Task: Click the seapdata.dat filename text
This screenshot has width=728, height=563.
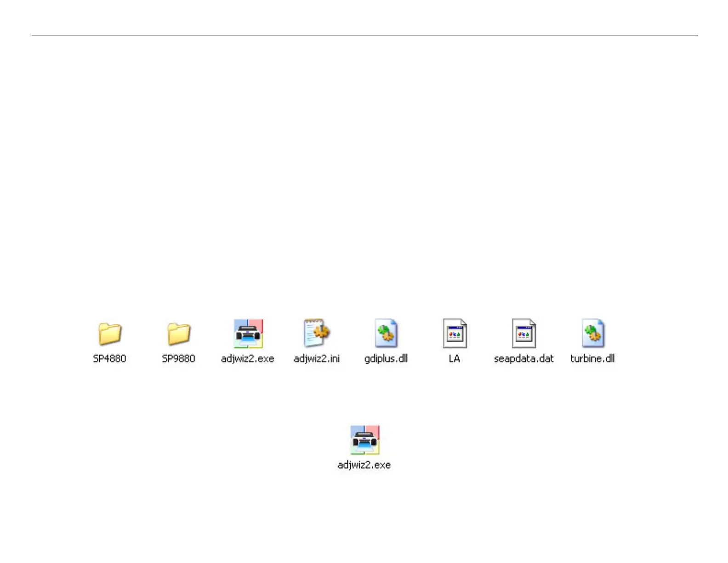Action: [x=523, y=359]
